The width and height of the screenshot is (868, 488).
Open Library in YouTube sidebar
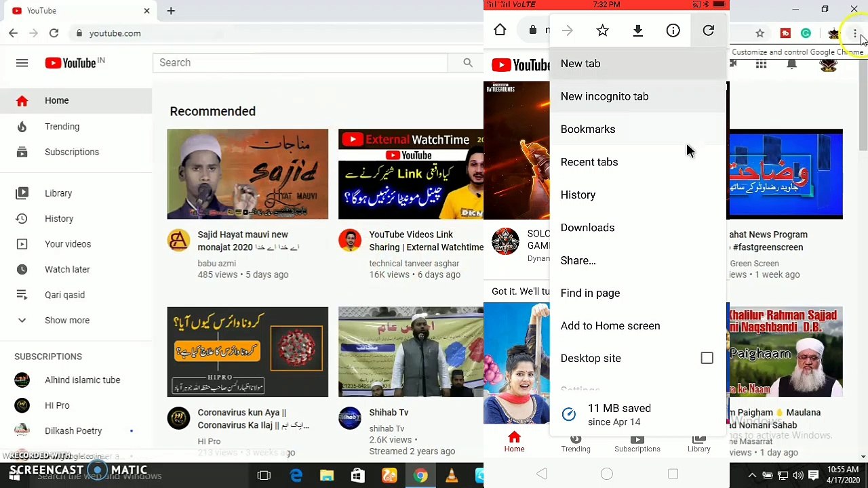[76, 193]
